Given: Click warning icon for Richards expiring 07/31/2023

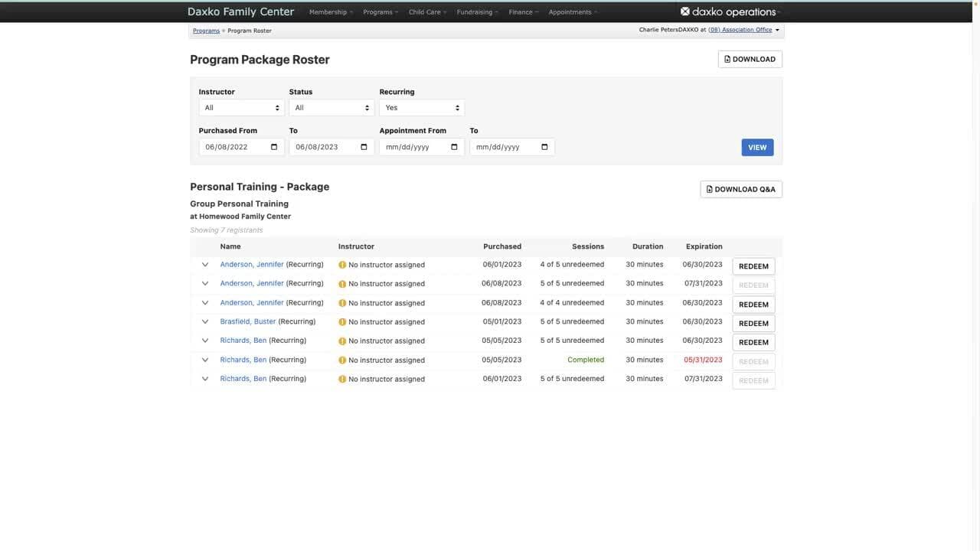Looking at the screenshot, I should pyautogui.click(x=342, y=380).
